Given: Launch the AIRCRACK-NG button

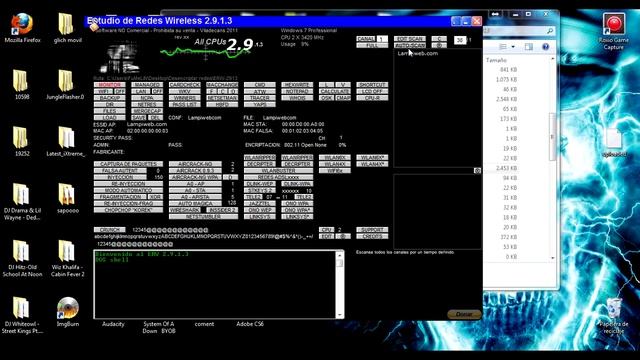Looking at the screenshot, I should pyautogui.click(x=195, y=164).
